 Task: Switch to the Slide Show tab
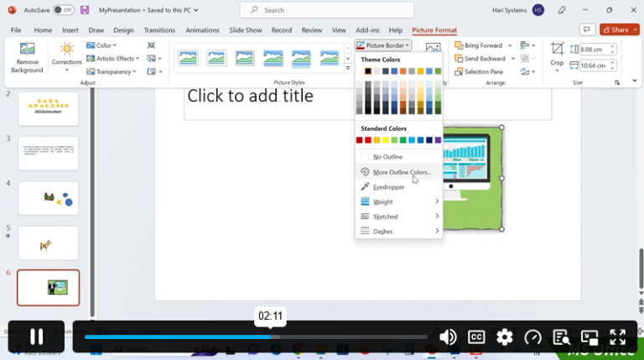point(246,30)
